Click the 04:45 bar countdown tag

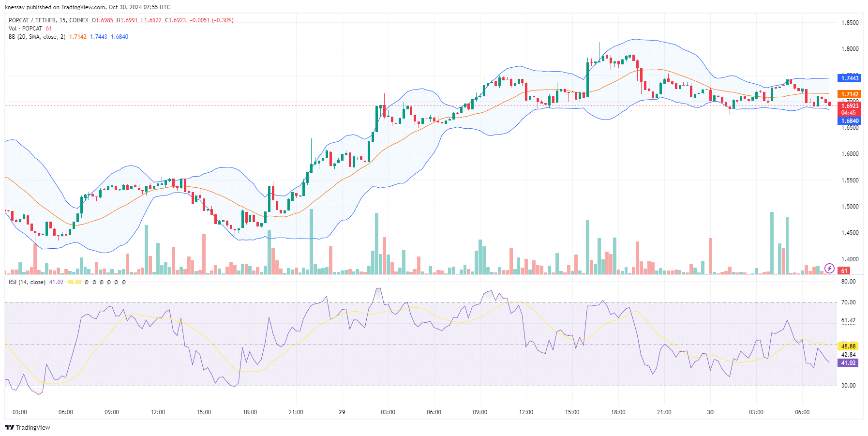850,113
